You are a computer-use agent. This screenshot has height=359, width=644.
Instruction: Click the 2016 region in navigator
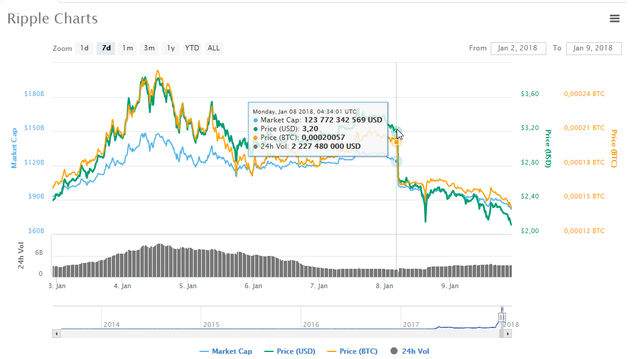click(x=311, y=324)
